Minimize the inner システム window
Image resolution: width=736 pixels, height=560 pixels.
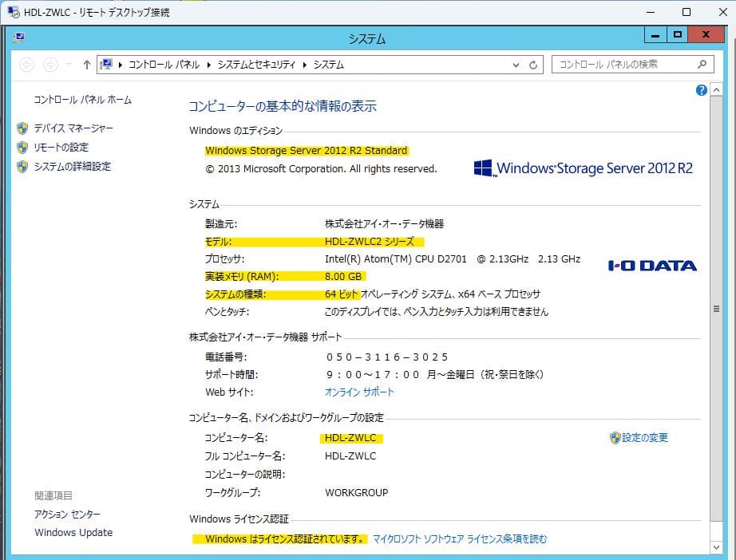point(655,35)
